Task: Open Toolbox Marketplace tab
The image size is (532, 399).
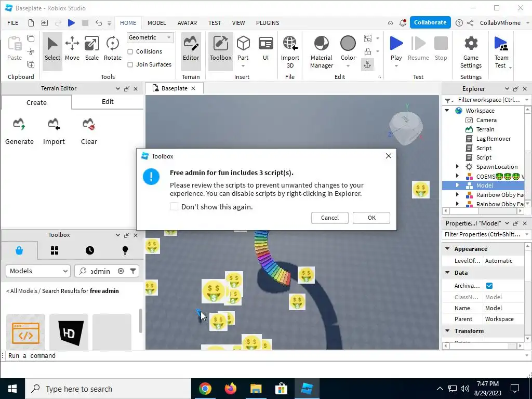Action: 19,250
